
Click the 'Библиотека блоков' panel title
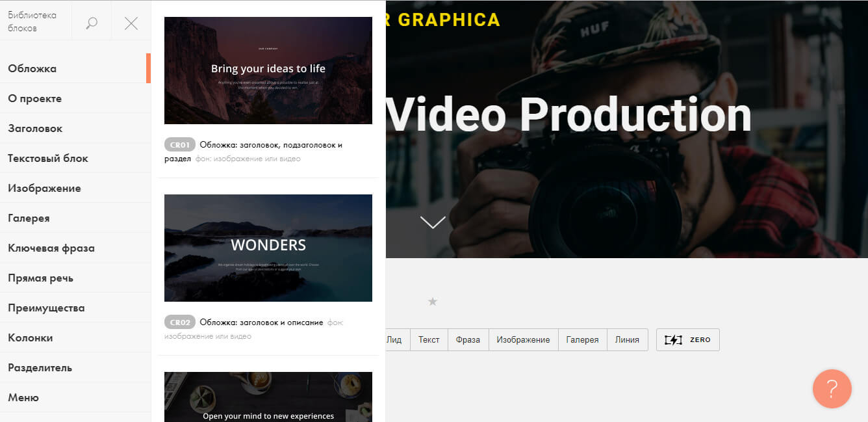point(32,21)
